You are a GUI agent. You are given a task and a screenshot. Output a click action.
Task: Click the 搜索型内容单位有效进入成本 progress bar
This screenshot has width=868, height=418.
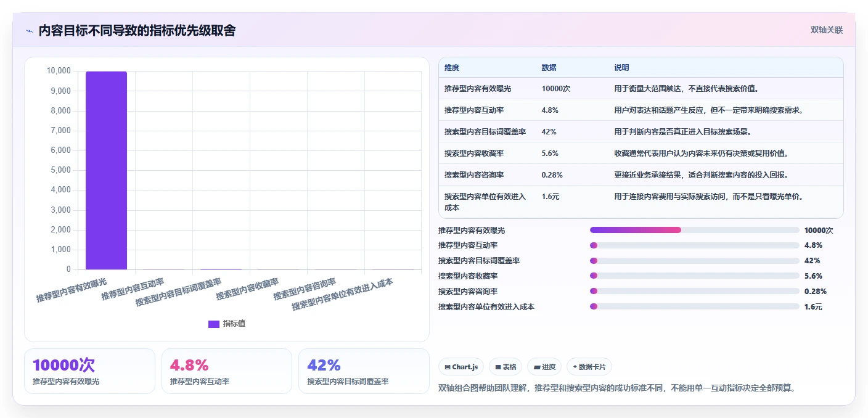coord(694,306)
